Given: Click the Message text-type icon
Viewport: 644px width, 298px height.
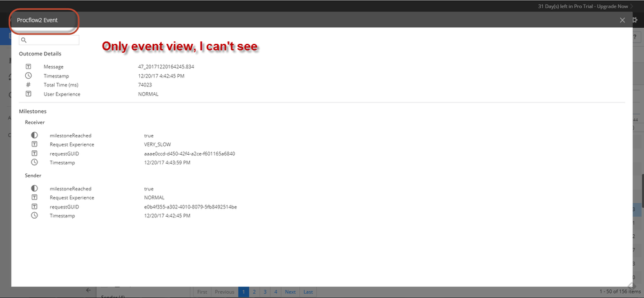Looking at the screenshot, I should click(x=28, y=66).
